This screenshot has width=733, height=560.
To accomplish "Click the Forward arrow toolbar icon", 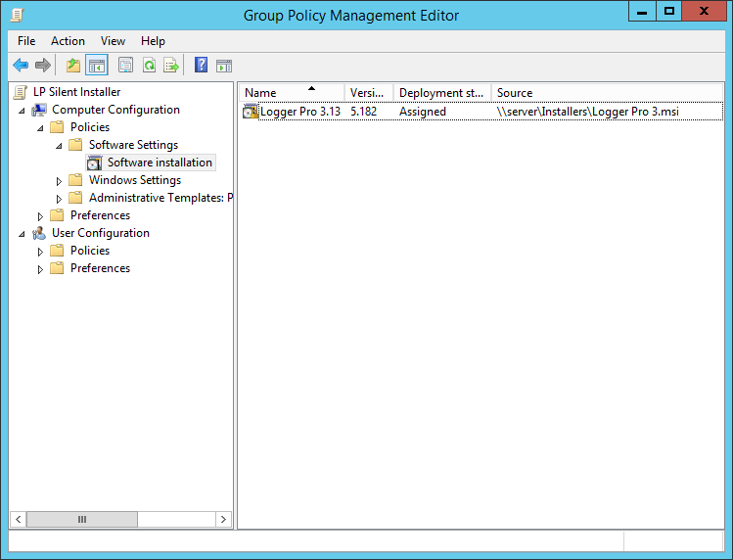I will point(43,65).
